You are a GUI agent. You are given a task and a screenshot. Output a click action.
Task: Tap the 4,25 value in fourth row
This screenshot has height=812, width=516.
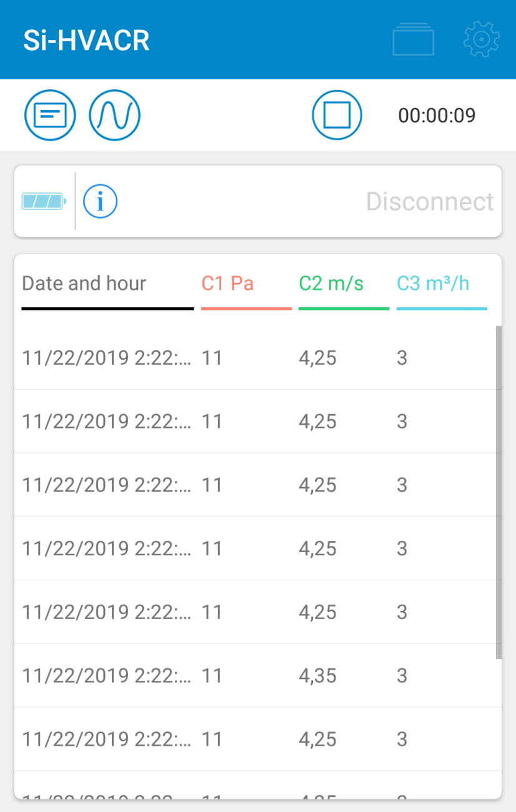317,549
